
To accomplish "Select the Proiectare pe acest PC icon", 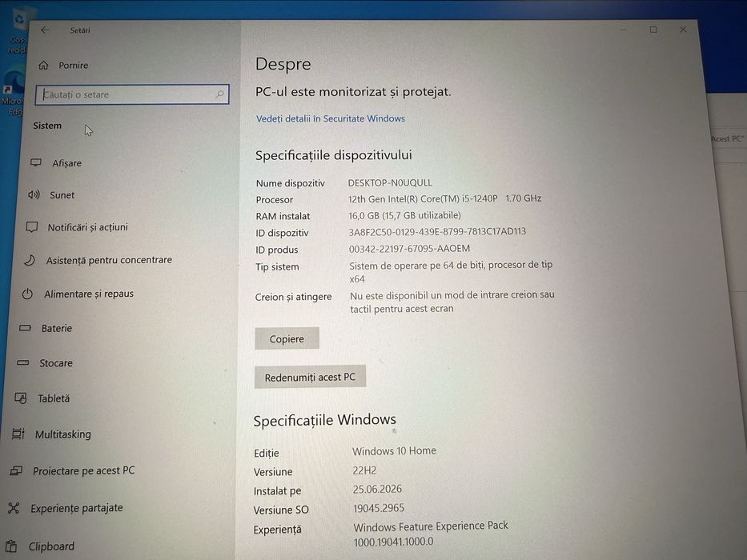I will 16,471.
